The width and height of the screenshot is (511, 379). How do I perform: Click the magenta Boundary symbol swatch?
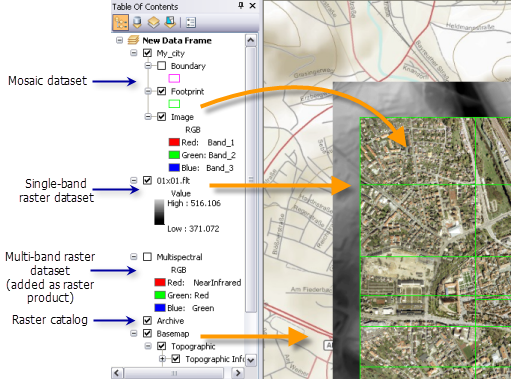coord(174,78)
